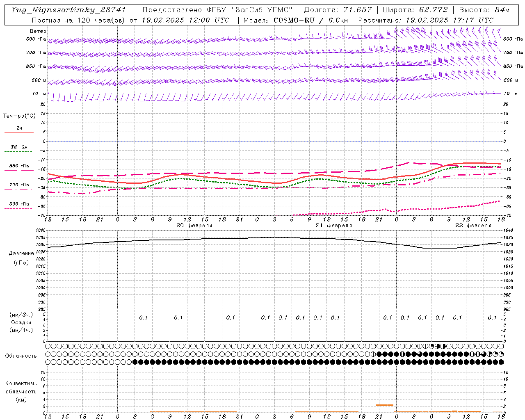Click the 'Облачность' cloud cover label
Viewport: 525px width, 420px height.
pyautogui.click(x=21, y=356)
